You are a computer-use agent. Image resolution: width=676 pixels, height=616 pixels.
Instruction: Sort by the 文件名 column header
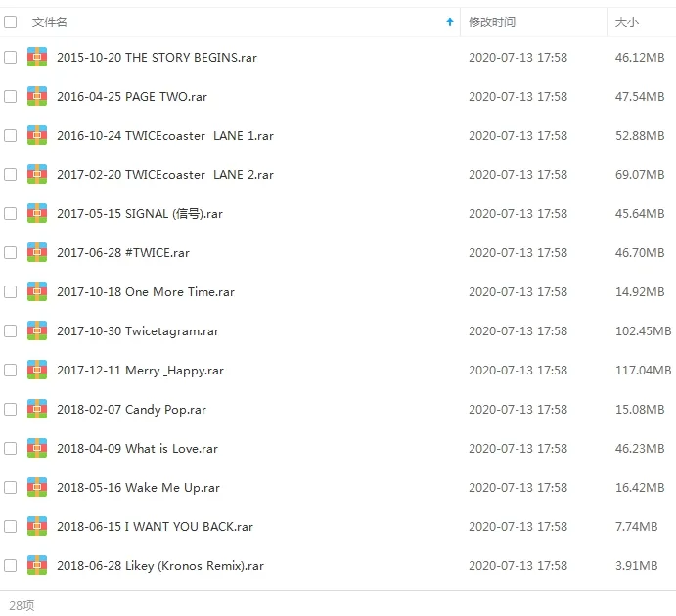coord(50,22)
